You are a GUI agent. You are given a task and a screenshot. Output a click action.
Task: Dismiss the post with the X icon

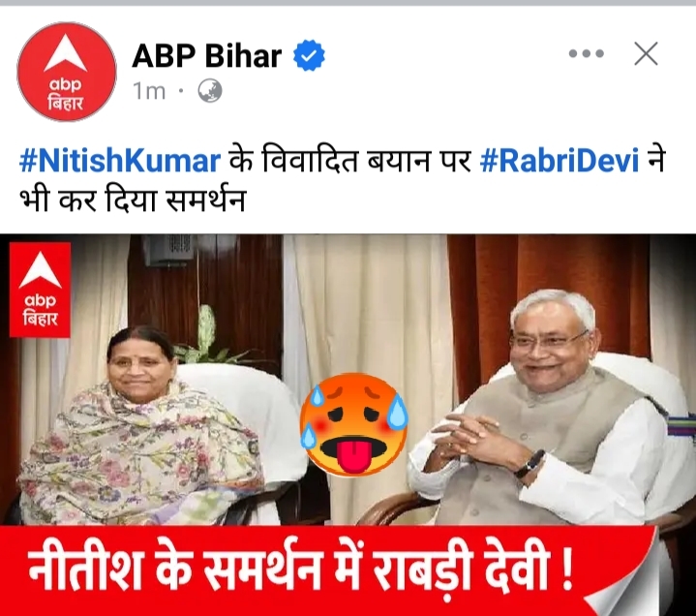646,54
